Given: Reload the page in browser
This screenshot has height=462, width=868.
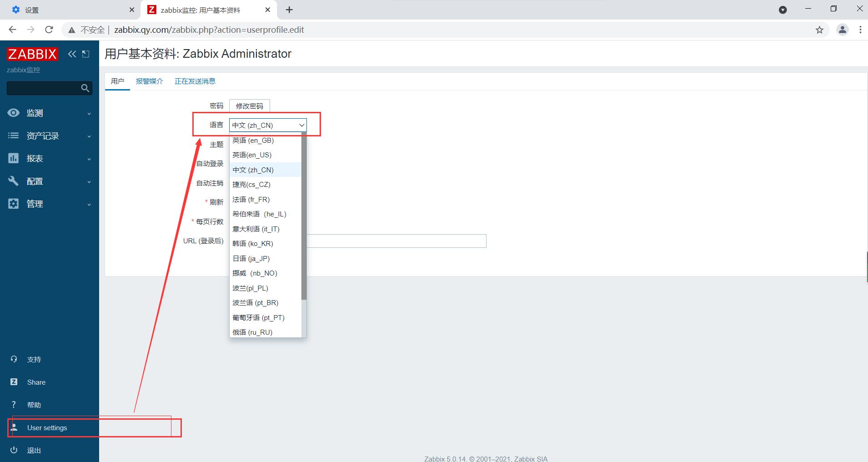Looking at the screenshot, I should tap(49, 30).
